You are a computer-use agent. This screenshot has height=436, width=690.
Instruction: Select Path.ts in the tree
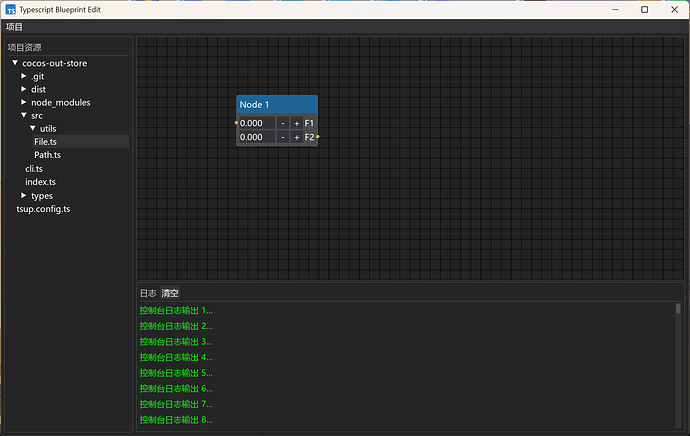[x=48, y=155]
